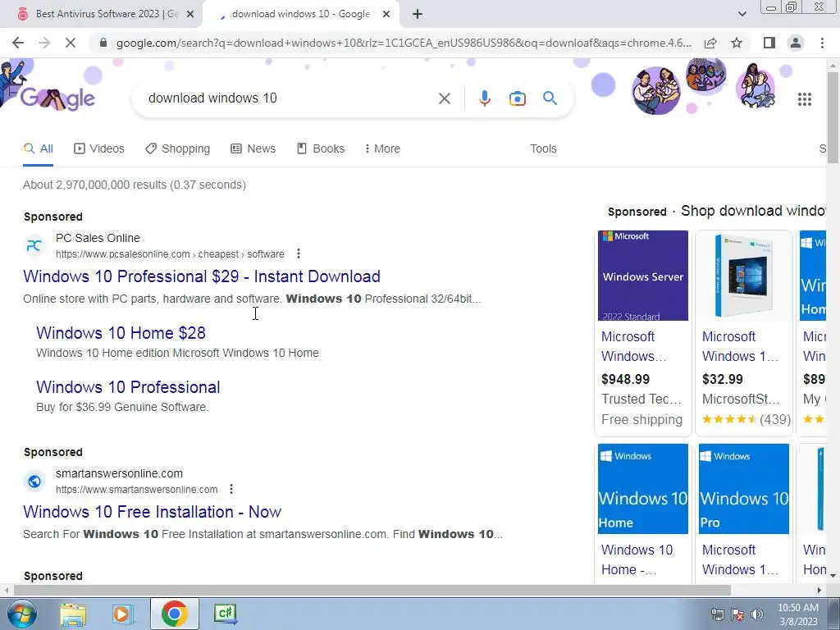Open Windows 10 Professional $29 Instant Download link
Viewport: 840px width, 630px height.
click(202, 276)
